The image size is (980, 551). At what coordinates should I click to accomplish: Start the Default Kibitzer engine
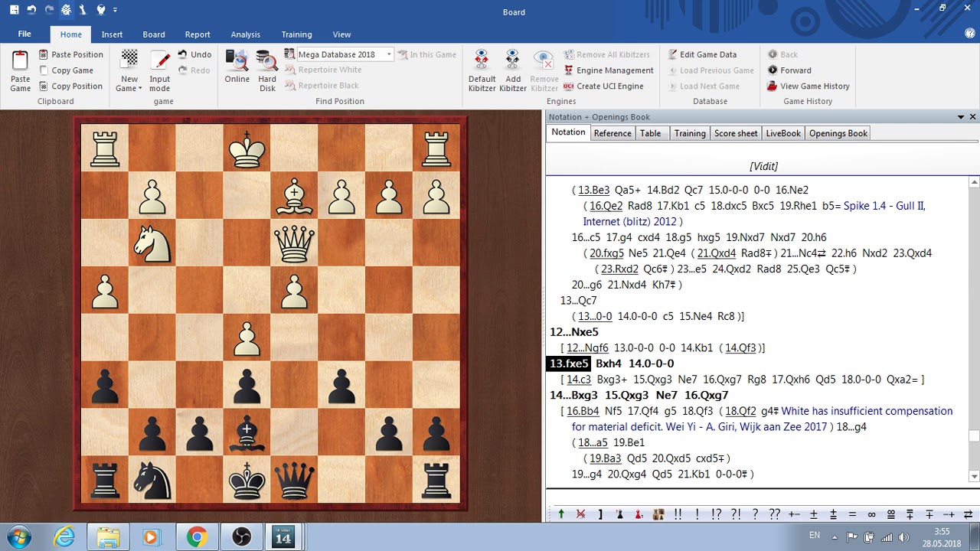click(482, 70)
